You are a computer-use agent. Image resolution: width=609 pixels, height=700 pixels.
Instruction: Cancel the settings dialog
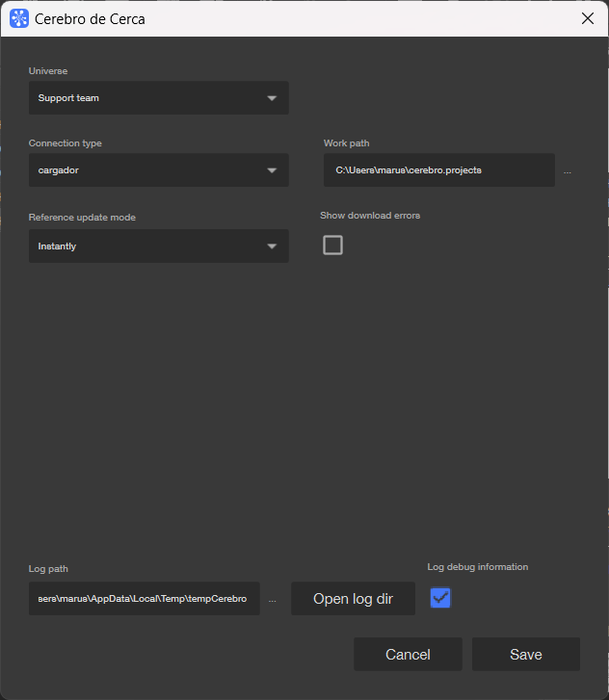[x=408, y=655]
